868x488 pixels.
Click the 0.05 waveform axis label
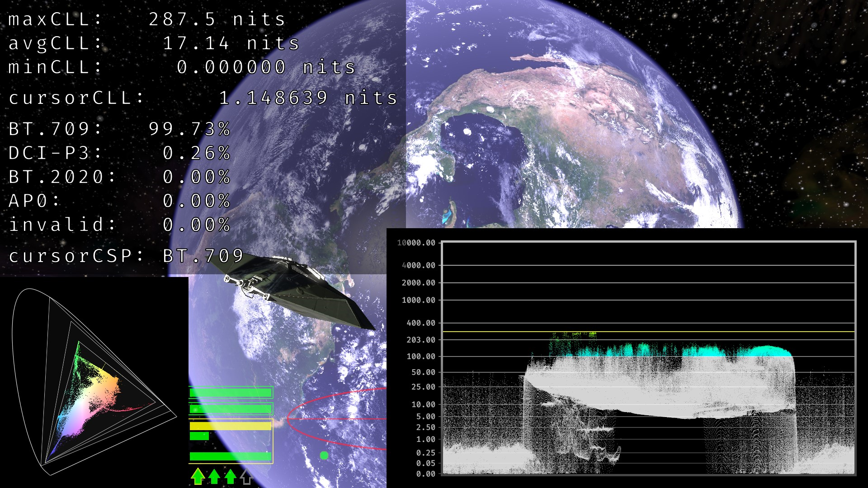[425, 463]
